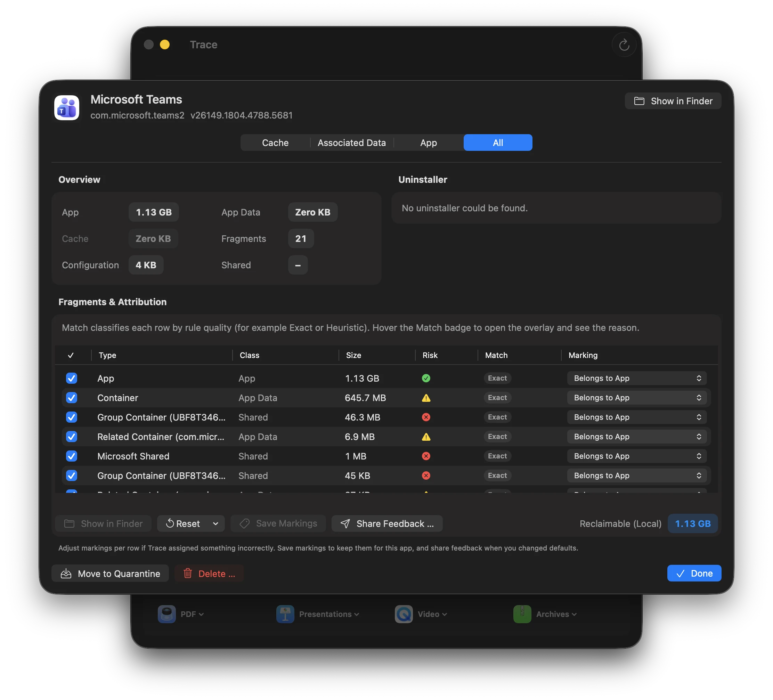773x700 pixels.
Task: Expand the Presentations dropdown chevron
Action: (x=357, y=614)
